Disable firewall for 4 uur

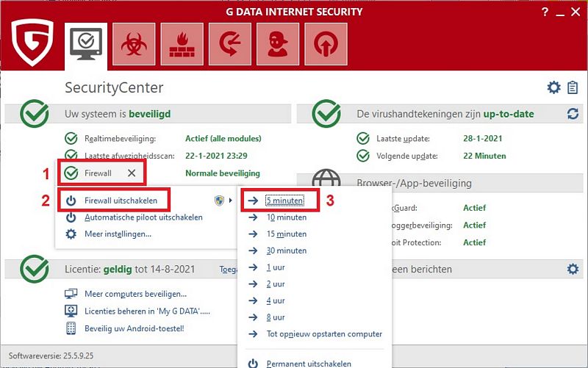(276, 300)
